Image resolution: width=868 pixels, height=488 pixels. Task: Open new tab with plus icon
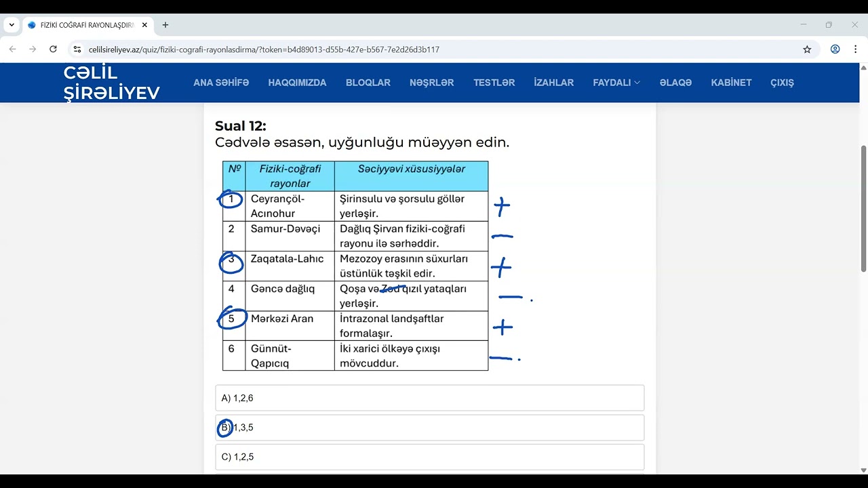click(165, 25)
